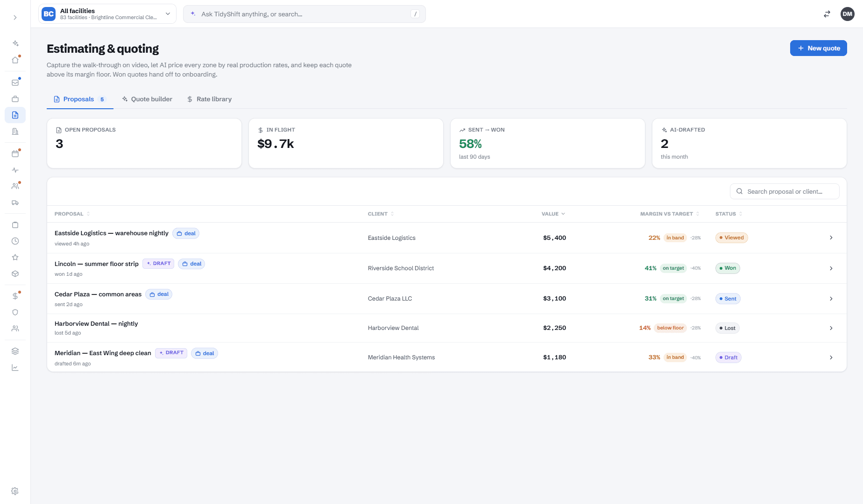The image size is (863, 504).
Task: Open Harborview Dental — nightly proposal
Action: pos(96,323)
